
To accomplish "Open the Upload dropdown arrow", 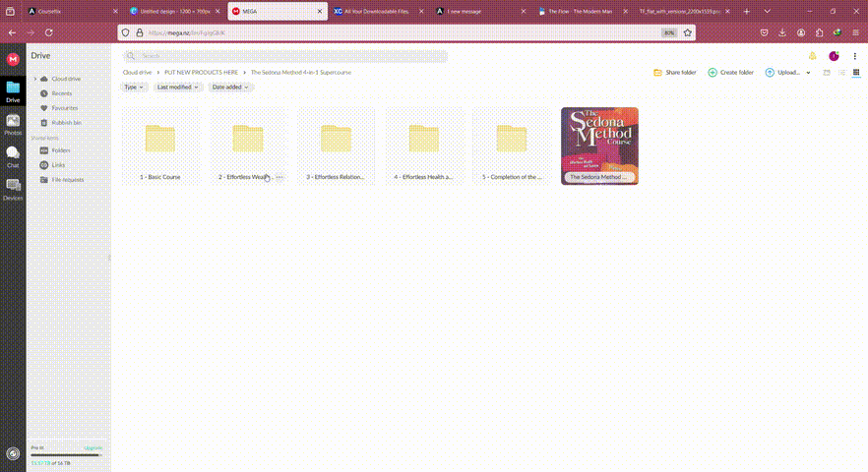I will [808, 73].
